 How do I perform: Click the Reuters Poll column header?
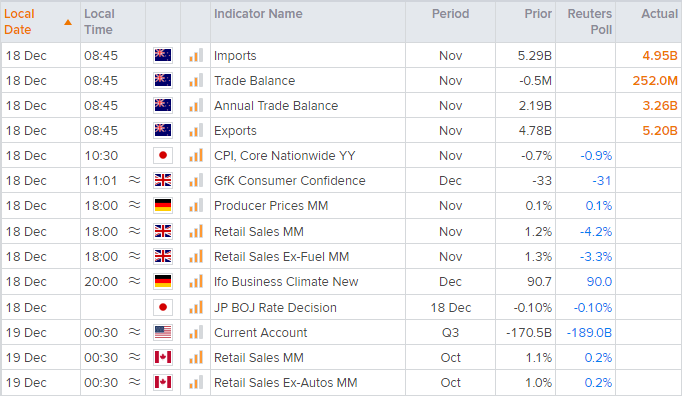tap(590, 22)
